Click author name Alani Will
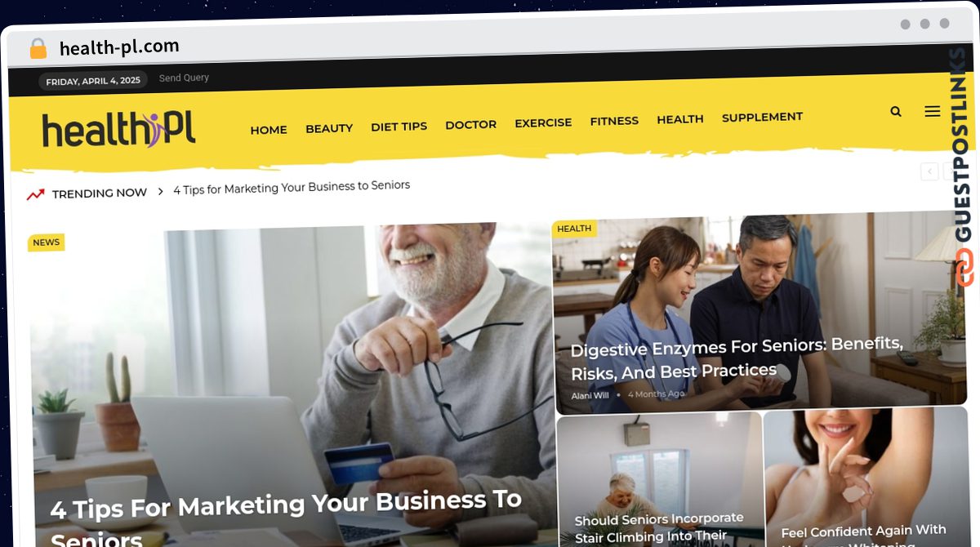This screenshot has height=547, width=980. [x=590, y=396]
